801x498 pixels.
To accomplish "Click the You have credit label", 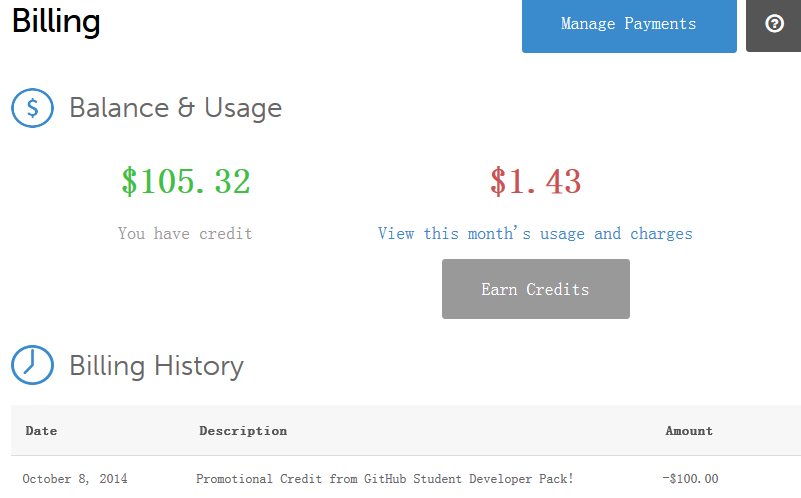I will (x=185, y=233).
